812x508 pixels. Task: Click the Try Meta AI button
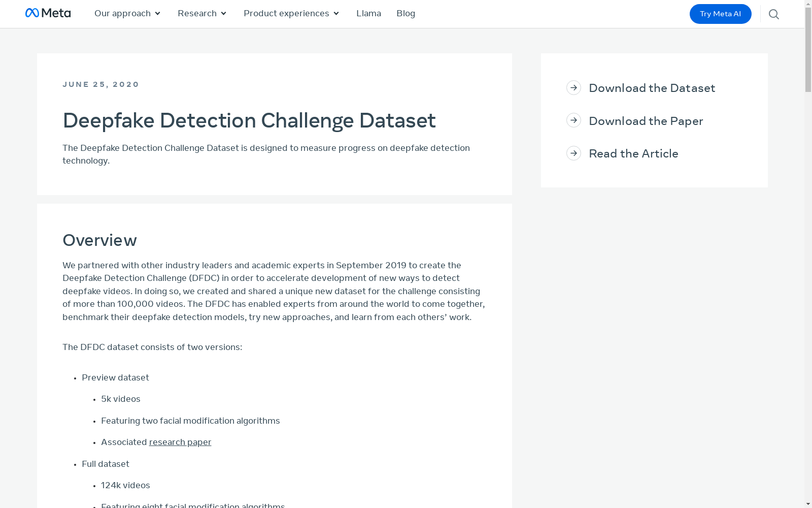[720, 14]
